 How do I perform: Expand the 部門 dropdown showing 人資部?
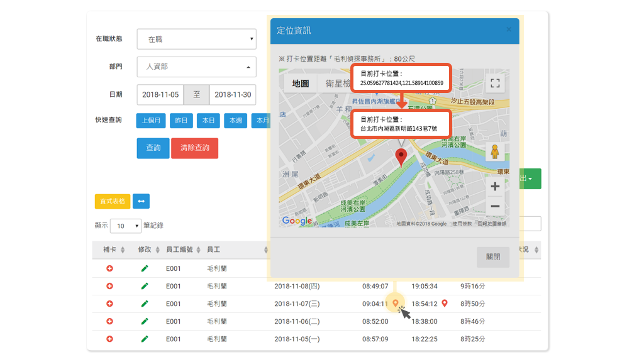(x=196, y=67)
